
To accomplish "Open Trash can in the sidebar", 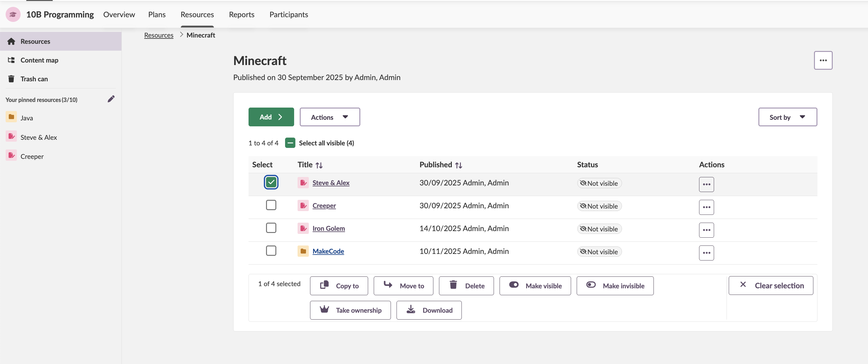I will click(x=34, y=79).
